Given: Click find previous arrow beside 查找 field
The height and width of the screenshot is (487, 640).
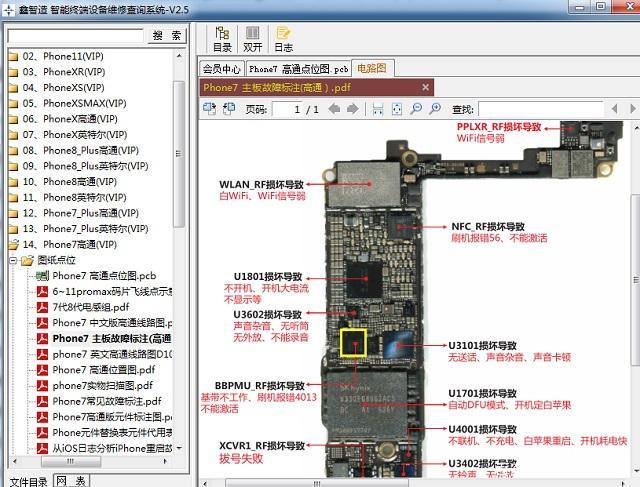Looking at the screenshot, I should [615, 109].
